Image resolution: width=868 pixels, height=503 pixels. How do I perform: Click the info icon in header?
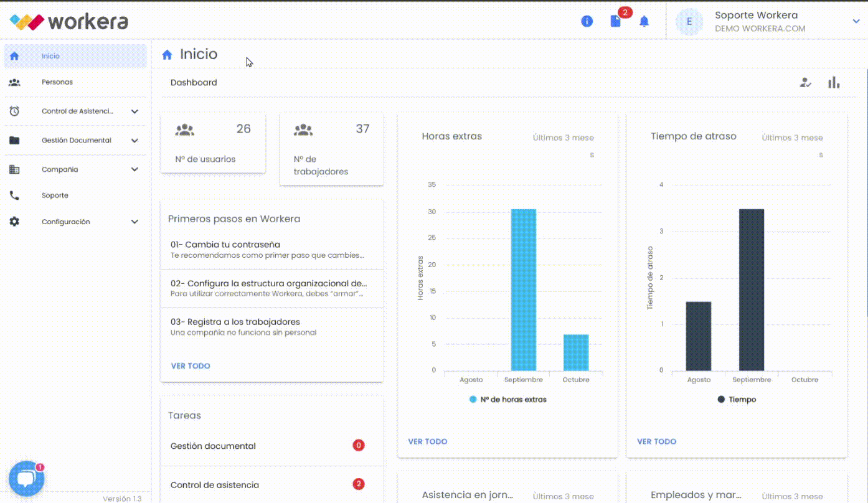click(587, 21)
